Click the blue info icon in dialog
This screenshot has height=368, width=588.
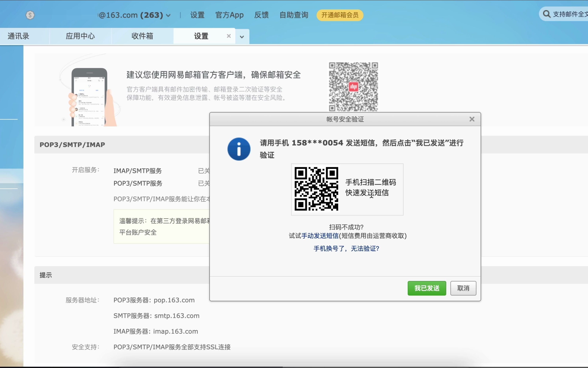[239, 149]
